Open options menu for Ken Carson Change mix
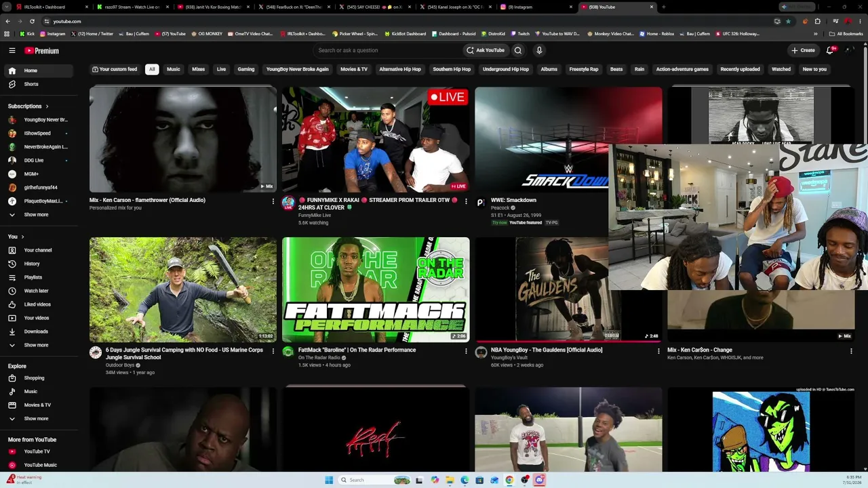The height and width of the screenshot is (488, 868). 851,351
